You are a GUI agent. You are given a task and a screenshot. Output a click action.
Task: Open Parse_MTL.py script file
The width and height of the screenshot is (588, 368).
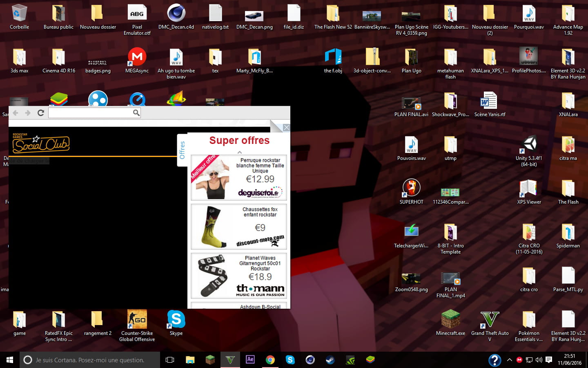568,279
